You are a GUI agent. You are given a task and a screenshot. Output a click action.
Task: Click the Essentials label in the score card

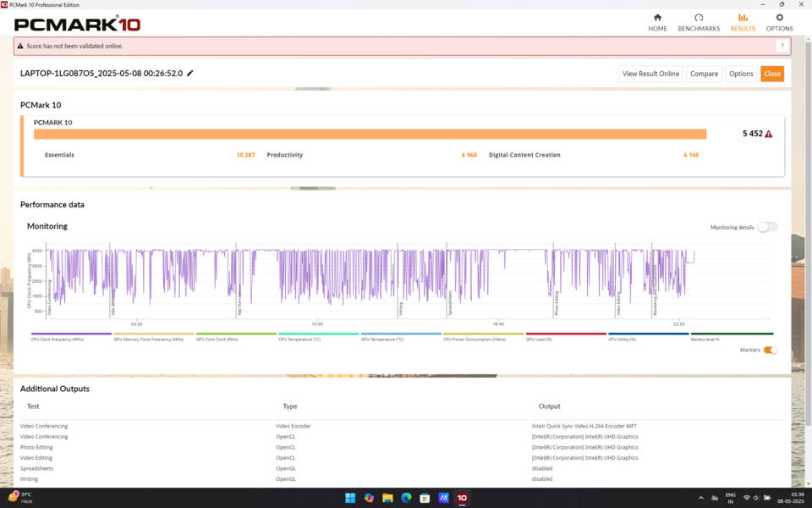pyautogui.click(x=59, y=155)
